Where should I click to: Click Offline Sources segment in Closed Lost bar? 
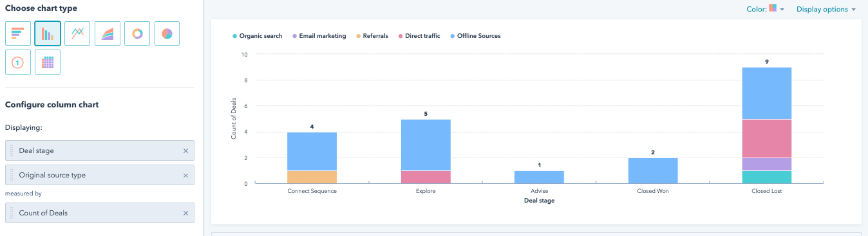pos(767,93)
